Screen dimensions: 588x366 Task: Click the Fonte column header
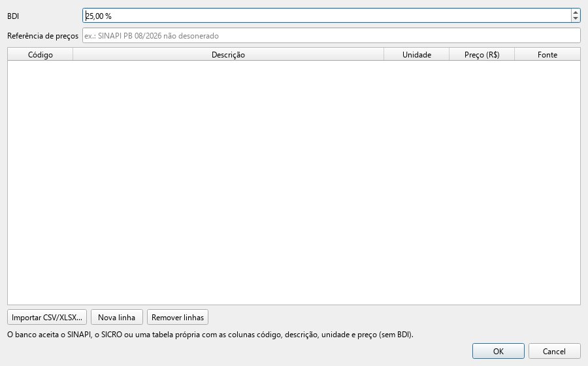coord(547,55)
